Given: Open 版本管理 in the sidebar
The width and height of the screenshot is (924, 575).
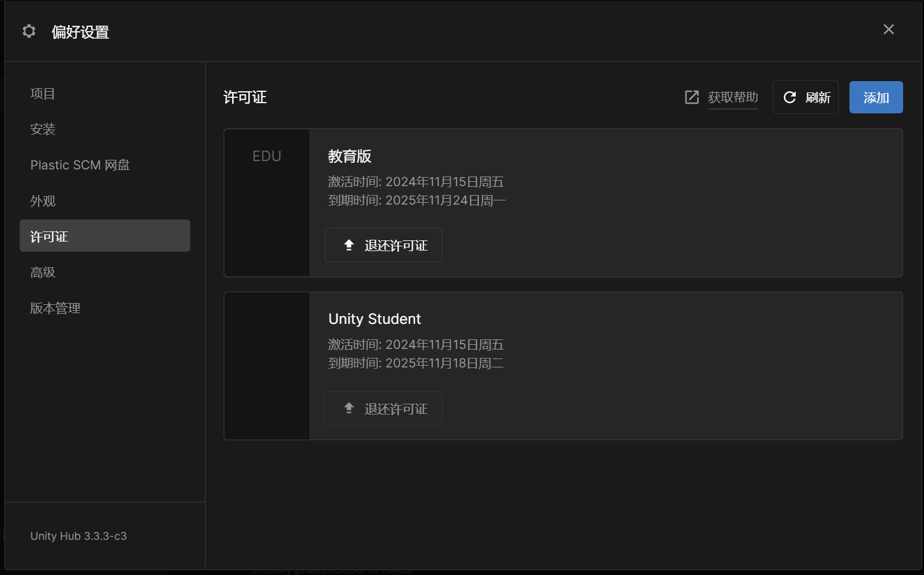Looking at the screenshot, I should click(x=55, y=308).
